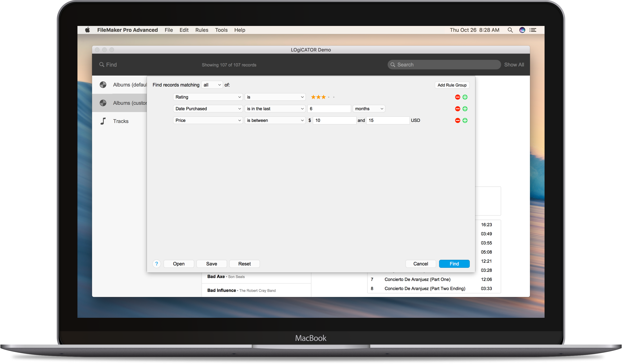This screenshot has width=622, height=364.
Task: Open the months unit dropdown
Action: [x=369, y=109]
